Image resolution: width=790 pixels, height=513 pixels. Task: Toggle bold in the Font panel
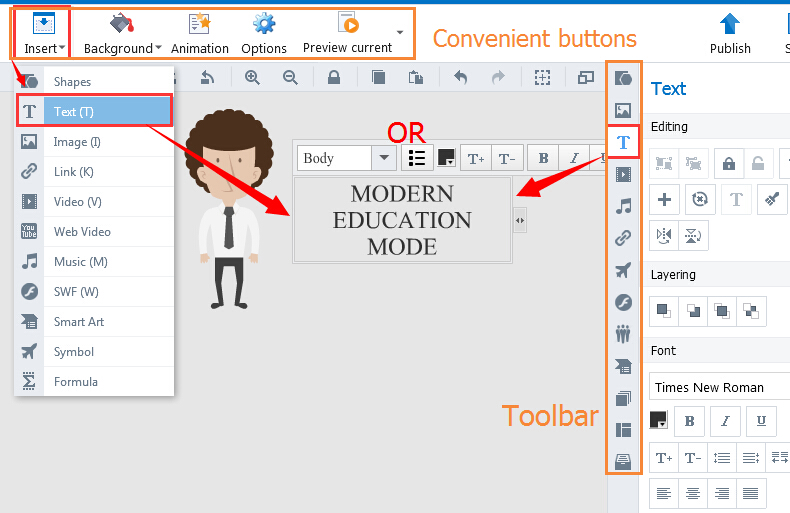point(689,421)
